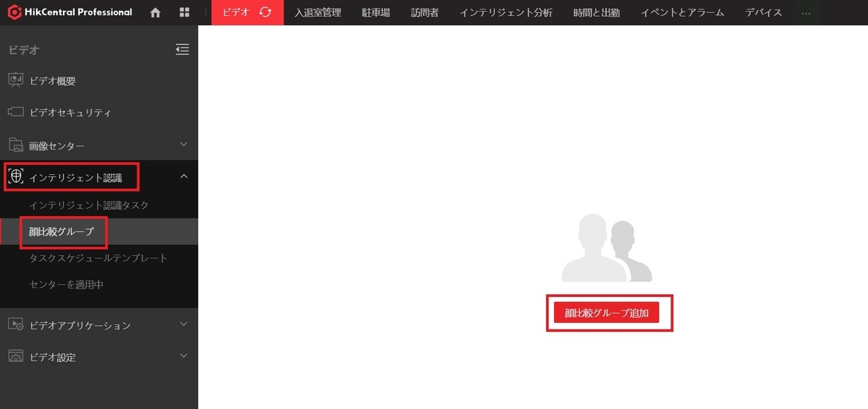
Task: Collapse the sidebar with the menu icon
Action: [x=182, y=49]
